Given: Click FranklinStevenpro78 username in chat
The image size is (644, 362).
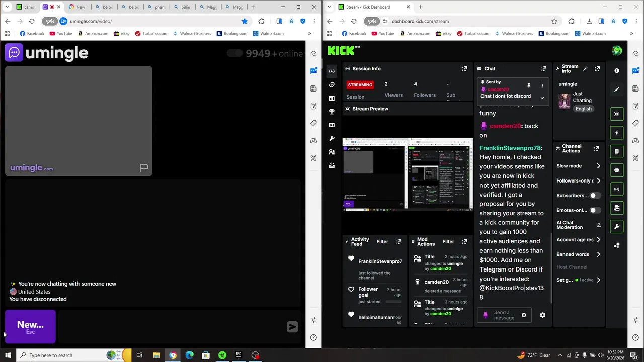Looking at the screenshot, I should (x=510, y=148).
